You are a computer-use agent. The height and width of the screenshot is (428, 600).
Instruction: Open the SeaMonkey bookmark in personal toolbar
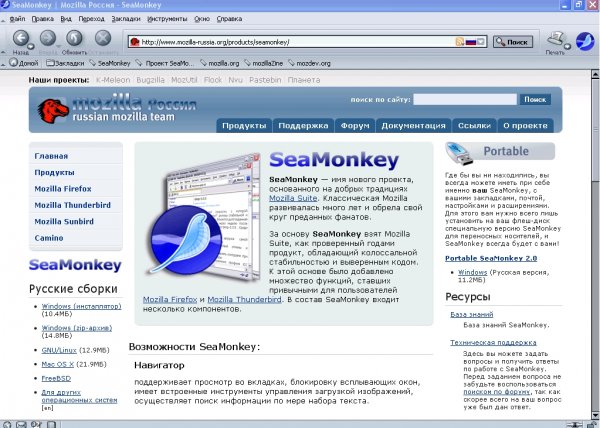110,63
